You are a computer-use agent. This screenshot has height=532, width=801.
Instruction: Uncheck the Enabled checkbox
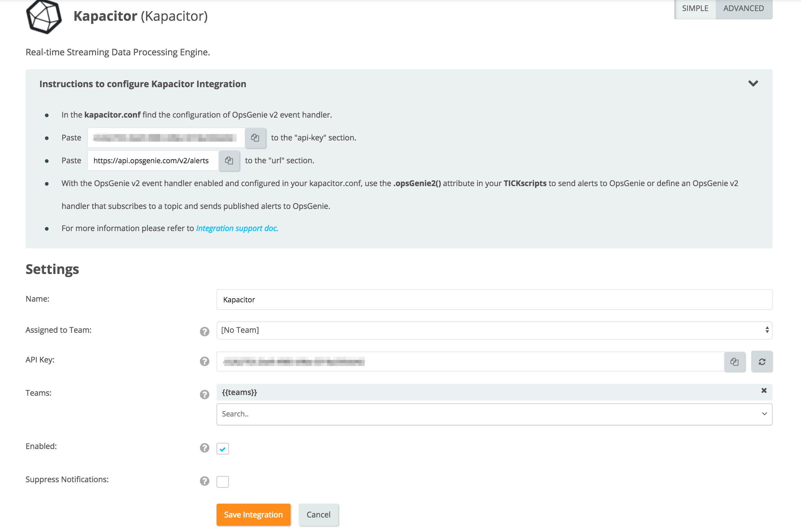pyautogui.click(x=222, y=449)
